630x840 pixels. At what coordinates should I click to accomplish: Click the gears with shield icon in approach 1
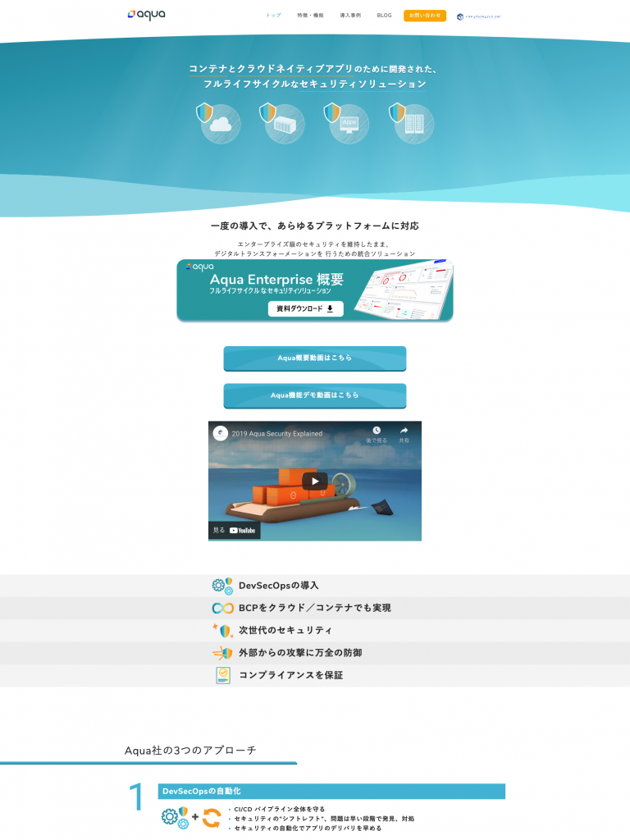click(x=176, y=818)
